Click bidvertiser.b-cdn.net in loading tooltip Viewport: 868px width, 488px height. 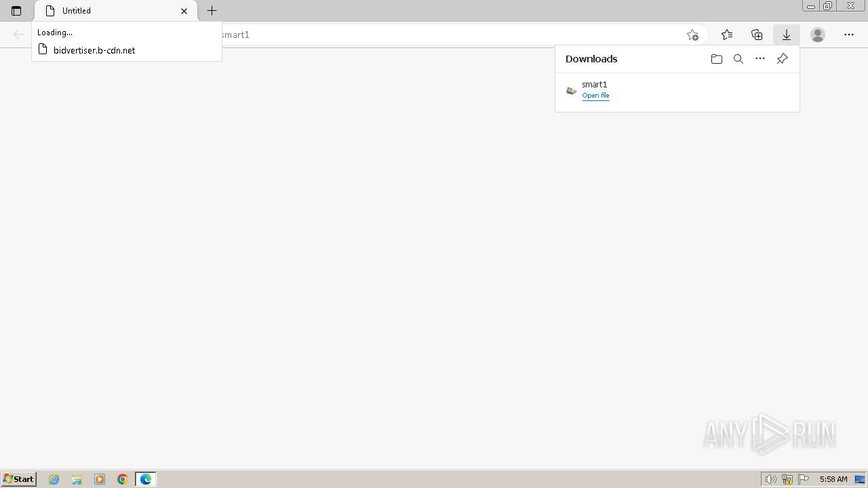tap(94, 50)
